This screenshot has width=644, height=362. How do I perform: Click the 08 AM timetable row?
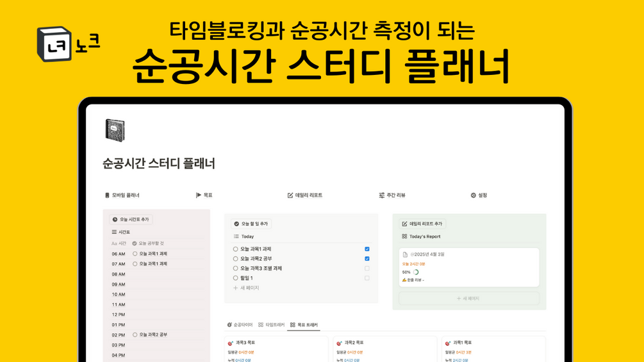click(x=157, y=274)
